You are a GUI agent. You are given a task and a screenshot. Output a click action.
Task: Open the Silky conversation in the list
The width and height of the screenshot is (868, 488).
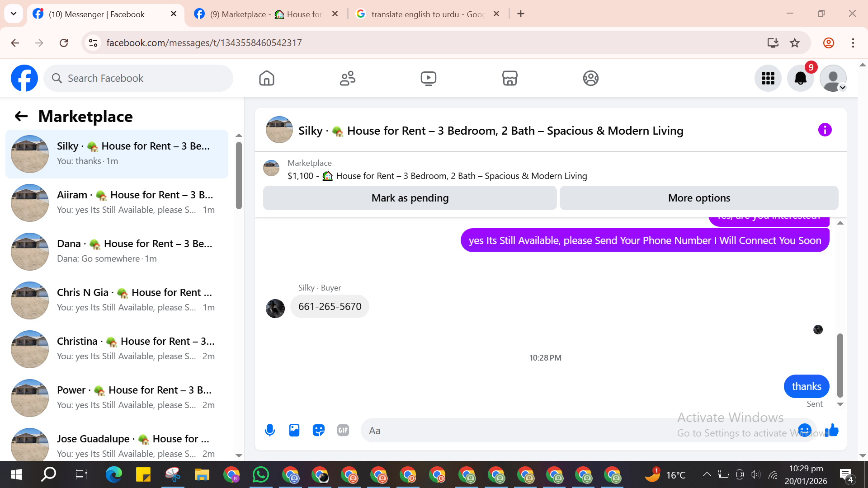(117, 154)
